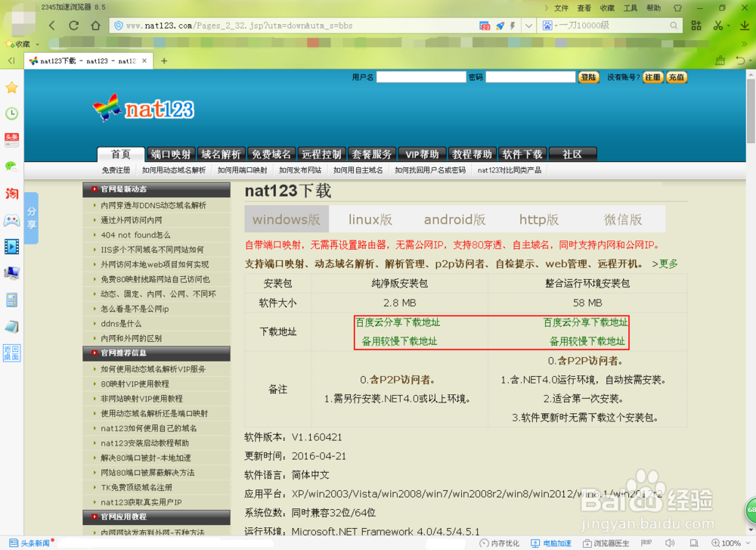Open the skin T-shirt icon in title bar
The height and width of the screenshot is (550, 756).
678,8
